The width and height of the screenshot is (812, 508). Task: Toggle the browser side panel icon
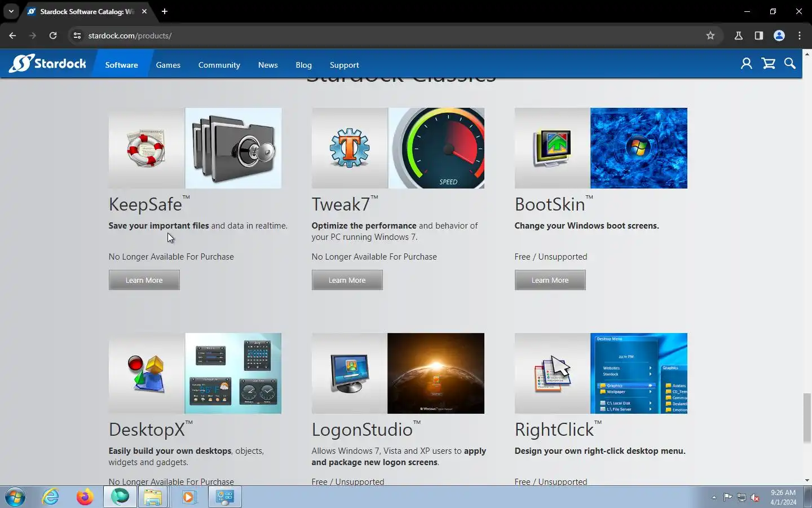pyautogui.click(x=759, y=36)
